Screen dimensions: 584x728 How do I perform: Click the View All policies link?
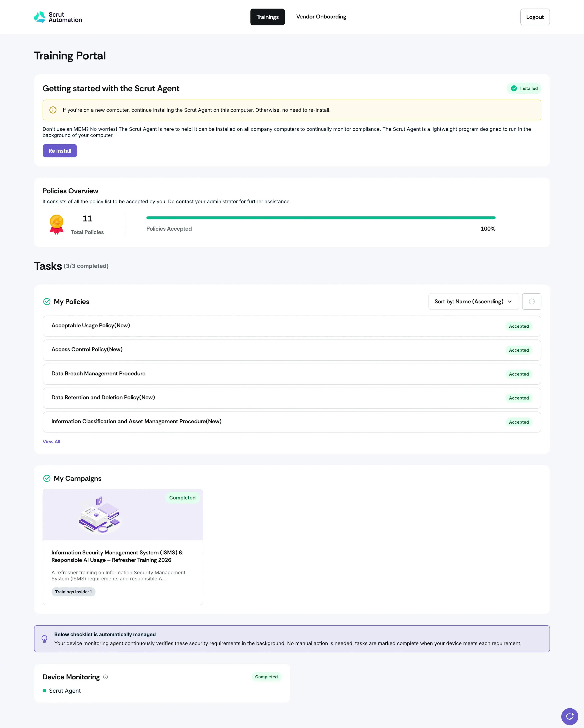(x=51, y=442)
